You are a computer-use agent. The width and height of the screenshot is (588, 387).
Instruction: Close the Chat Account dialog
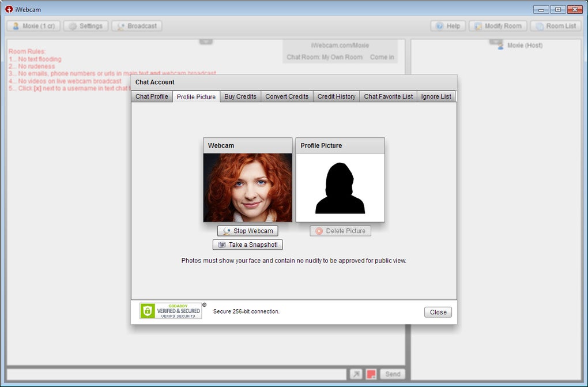438,312
